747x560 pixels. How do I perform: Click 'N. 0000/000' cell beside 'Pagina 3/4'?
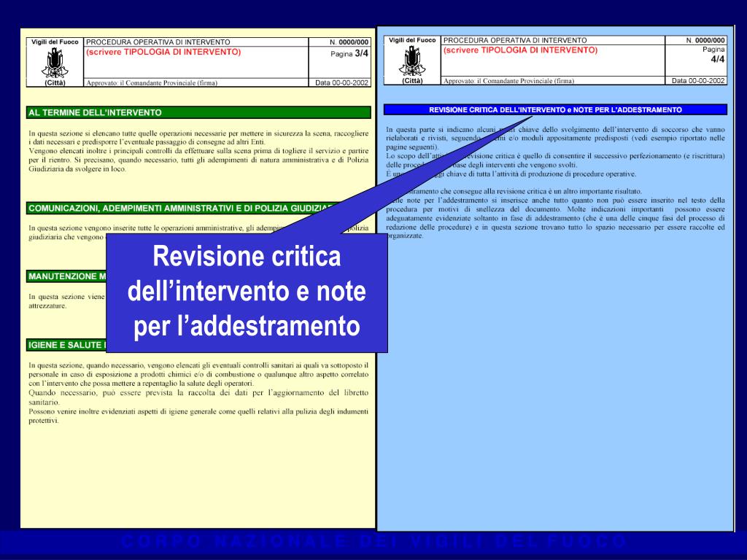click(349, 42)
